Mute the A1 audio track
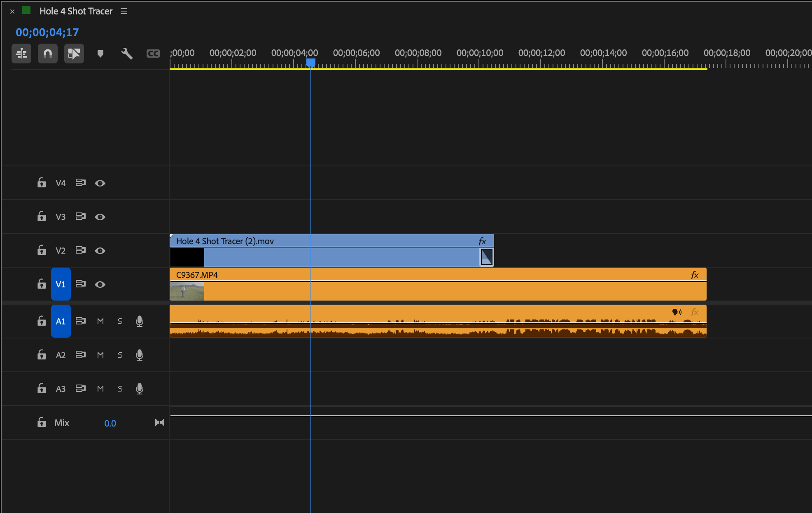The height and width of the screenshot is (513, 812). tap(100, 321)
